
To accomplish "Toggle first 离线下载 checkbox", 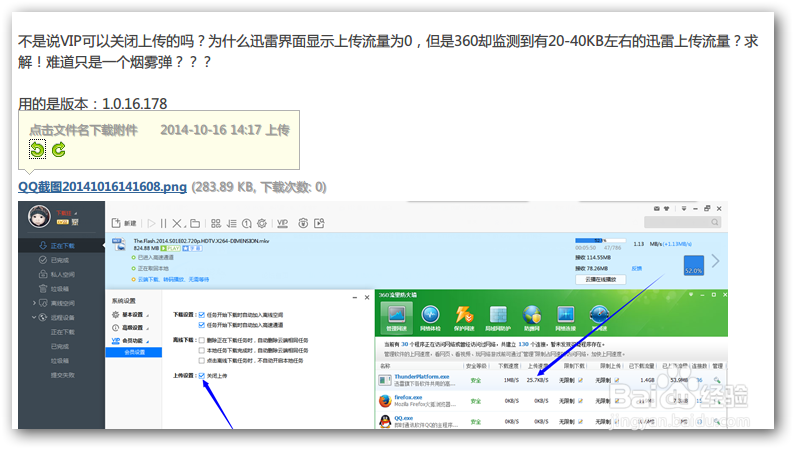I will pos(202,340).
